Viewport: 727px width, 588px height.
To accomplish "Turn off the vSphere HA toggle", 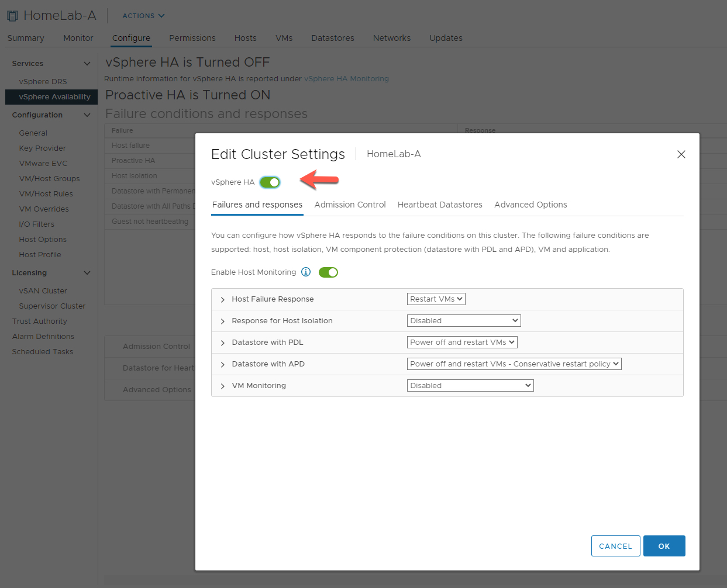I will pyautogui.click(x=270, y=182).
